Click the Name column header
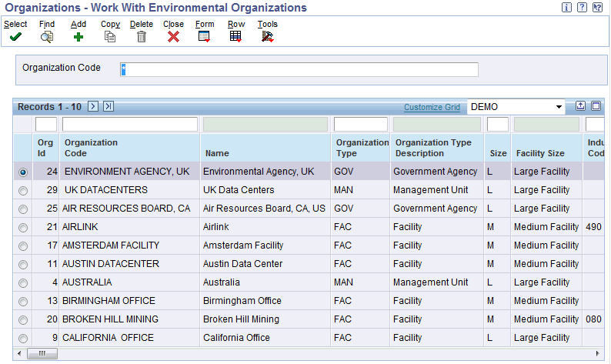 tap(265, 148)
